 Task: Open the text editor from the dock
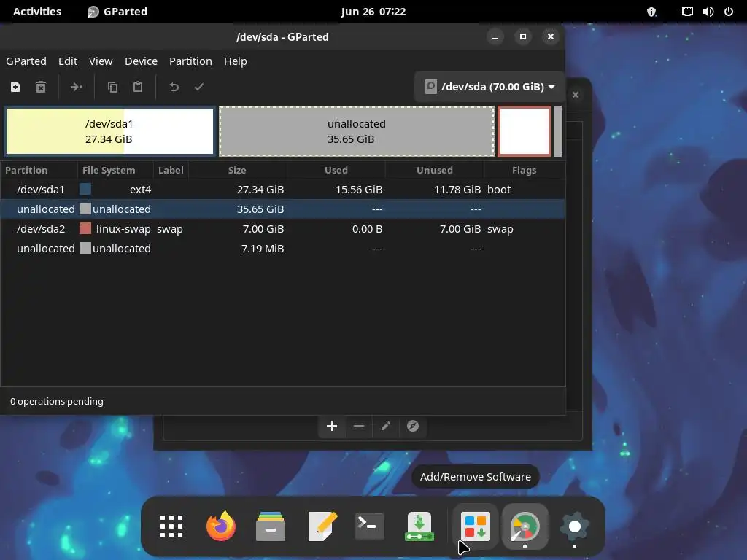(322, 526)
